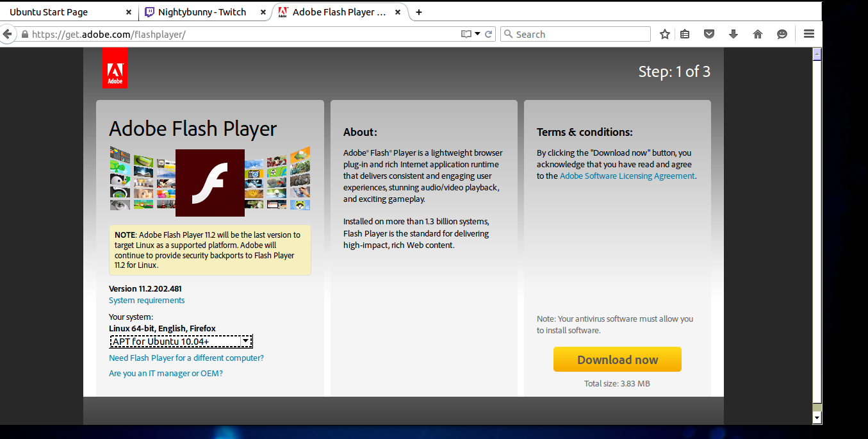Close the Ubuntu Start Page tab
Image resolution: width=868 pixels, height=439 pixels.
pyautogui.click(x=129, y=12)
